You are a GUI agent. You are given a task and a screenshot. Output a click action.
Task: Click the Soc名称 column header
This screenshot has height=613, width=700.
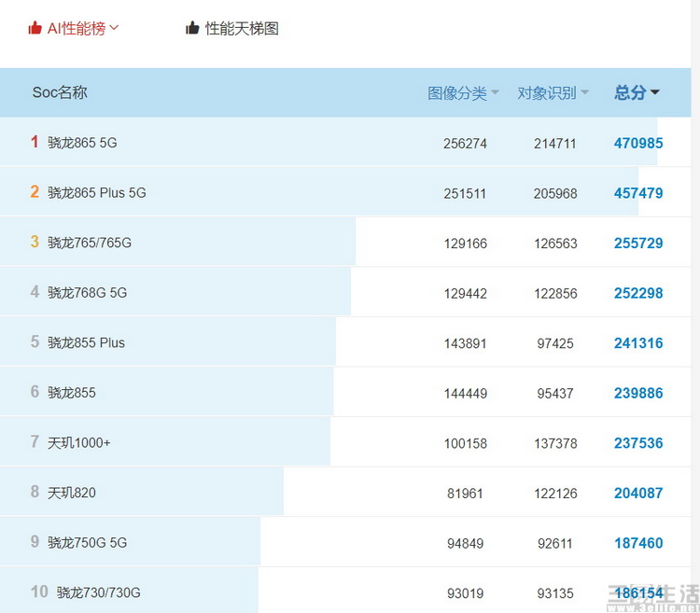pos(60,92)
